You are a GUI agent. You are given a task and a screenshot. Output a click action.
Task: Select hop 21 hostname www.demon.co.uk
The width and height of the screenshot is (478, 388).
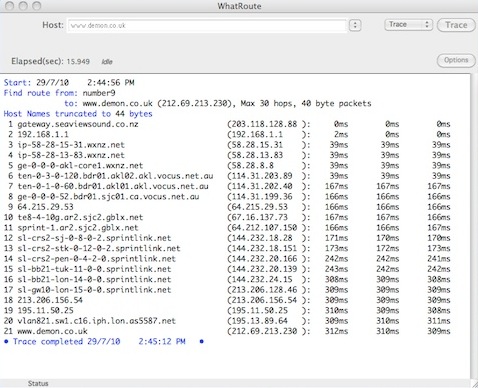[x=52, y=331]
